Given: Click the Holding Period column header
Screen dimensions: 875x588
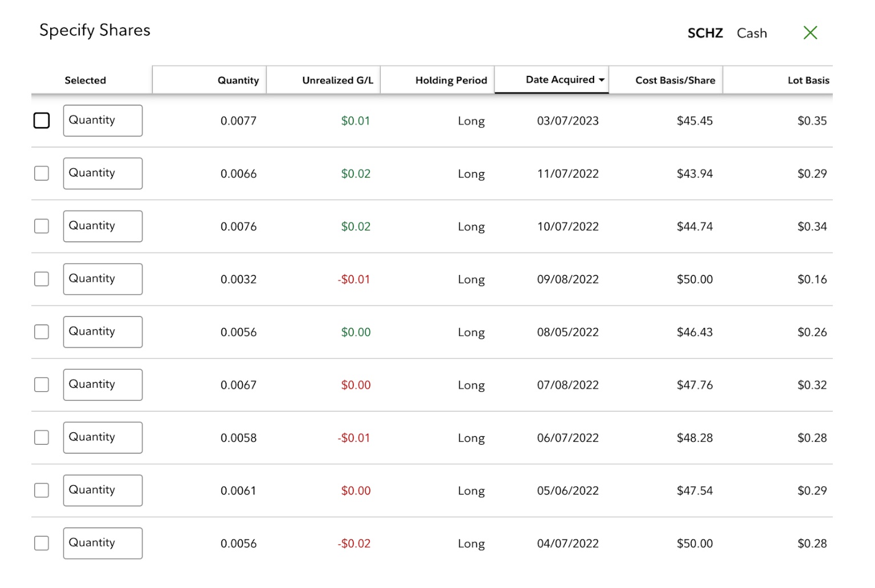Looking at the screenshot, I should coord(451,80).
